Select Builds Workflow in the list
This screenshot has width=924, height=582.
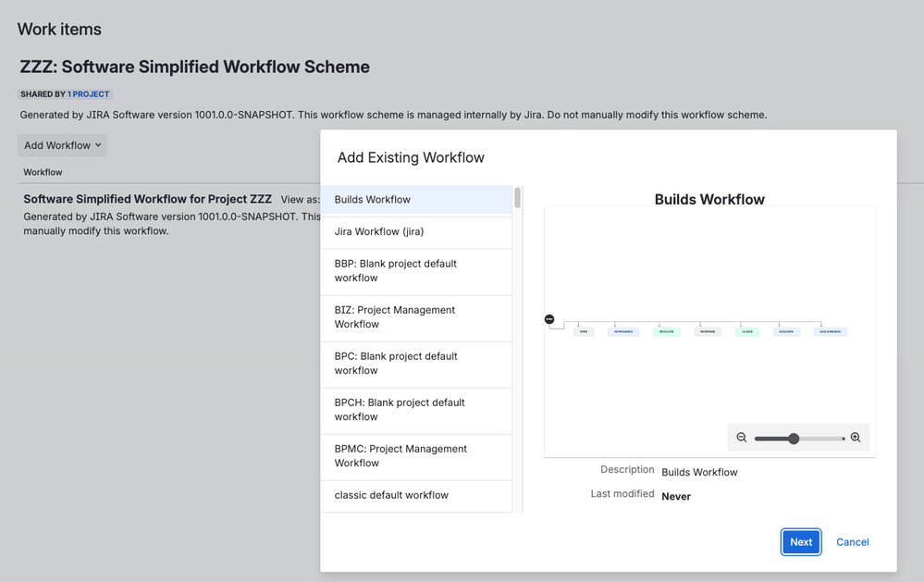point(416,200)
